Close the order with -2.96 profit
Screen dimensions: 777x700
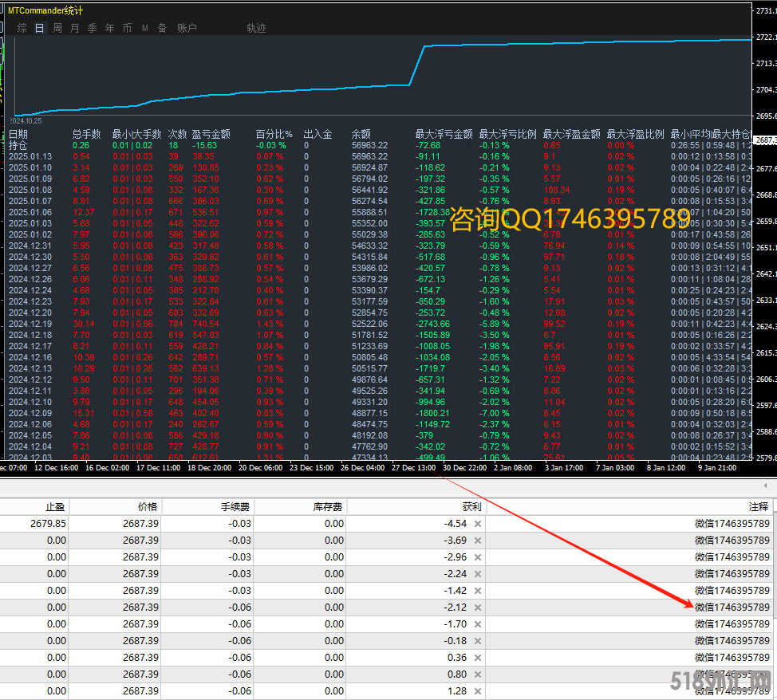point(478,557)
